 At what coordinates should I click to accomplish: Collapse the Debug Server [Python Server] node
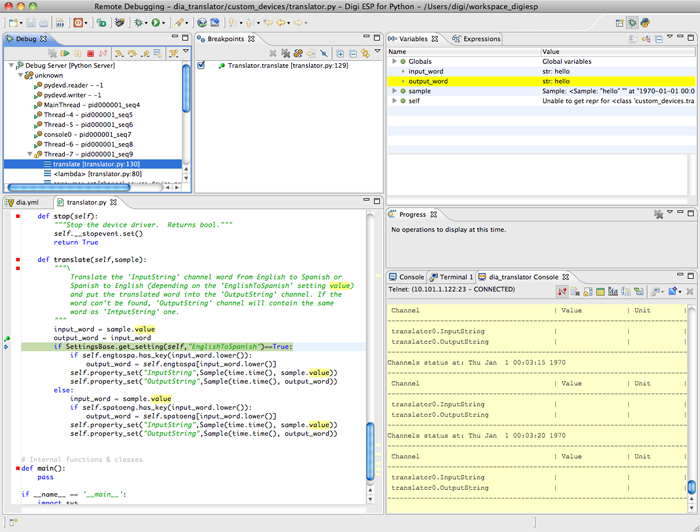pyautogui.click(x=11, y=66)
